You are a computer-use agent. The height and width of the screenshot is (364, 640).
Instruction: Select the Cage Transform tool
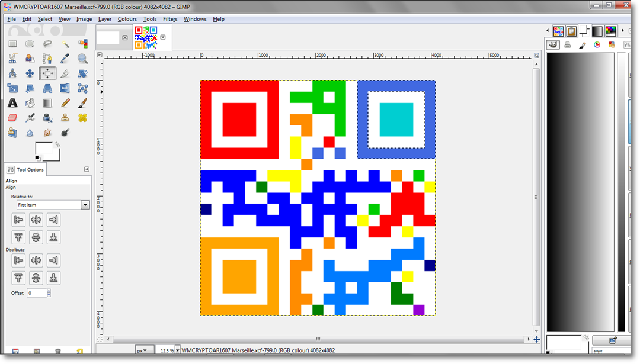coord(82,88)
